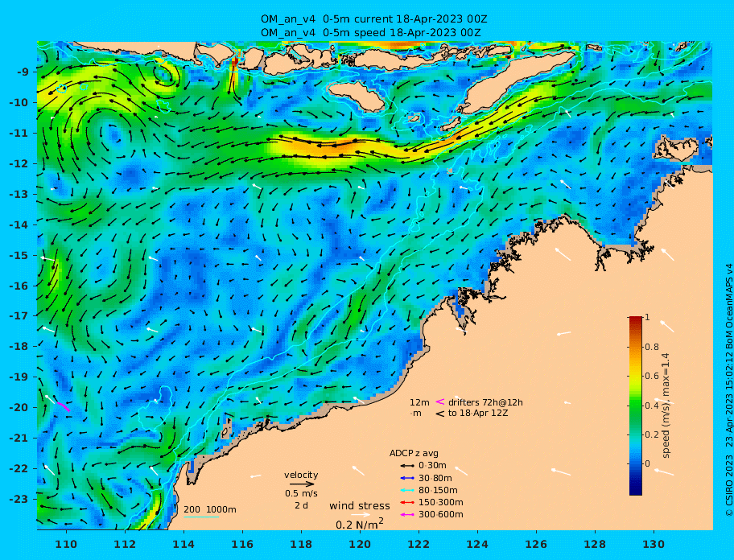Click the '0.5 m/s' velocity scale text
Screen dimensions: 734x560
(x=302, y=493)
